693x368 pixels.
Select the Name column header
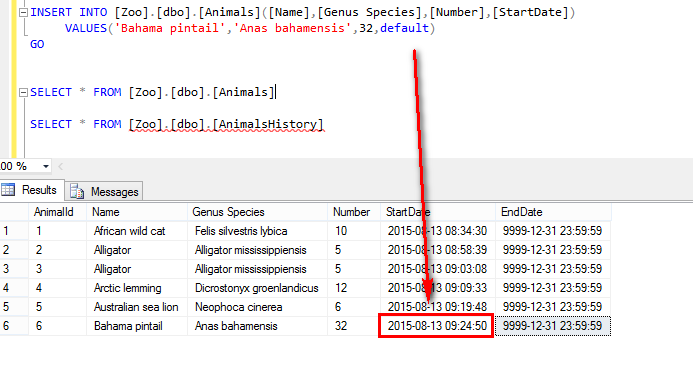(x=137, y=212)
